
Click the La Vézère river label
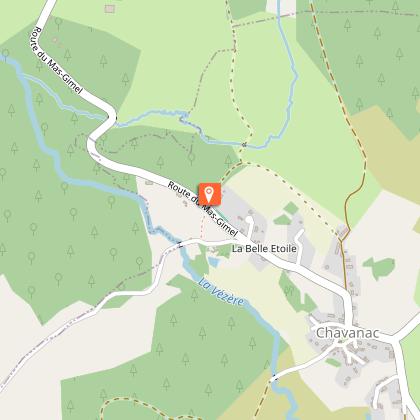click(x=221, y=292)
